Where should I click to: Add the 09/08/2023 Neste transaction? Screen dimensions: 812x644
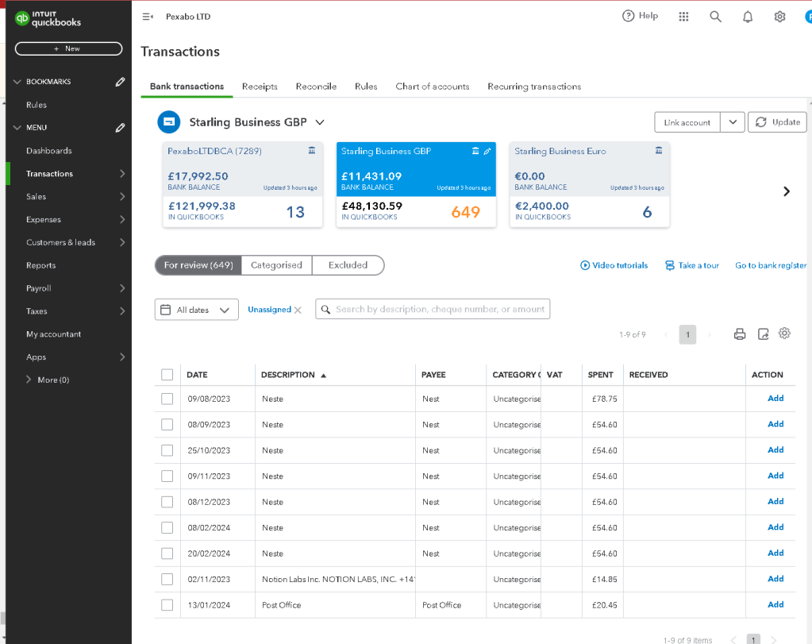775,399
